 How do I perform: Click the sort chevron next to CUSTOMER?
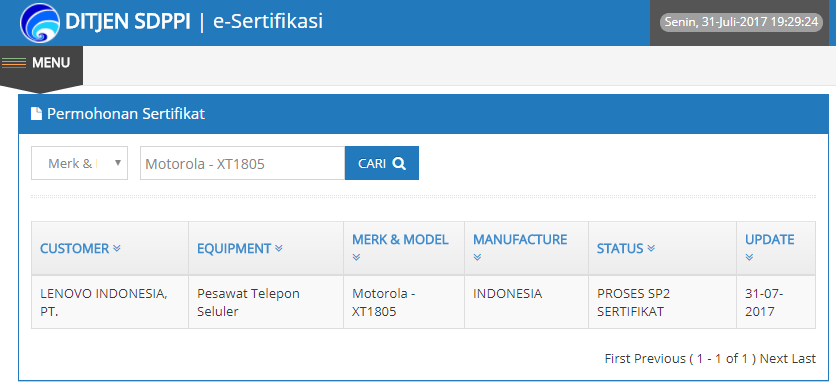coord(117,248)
